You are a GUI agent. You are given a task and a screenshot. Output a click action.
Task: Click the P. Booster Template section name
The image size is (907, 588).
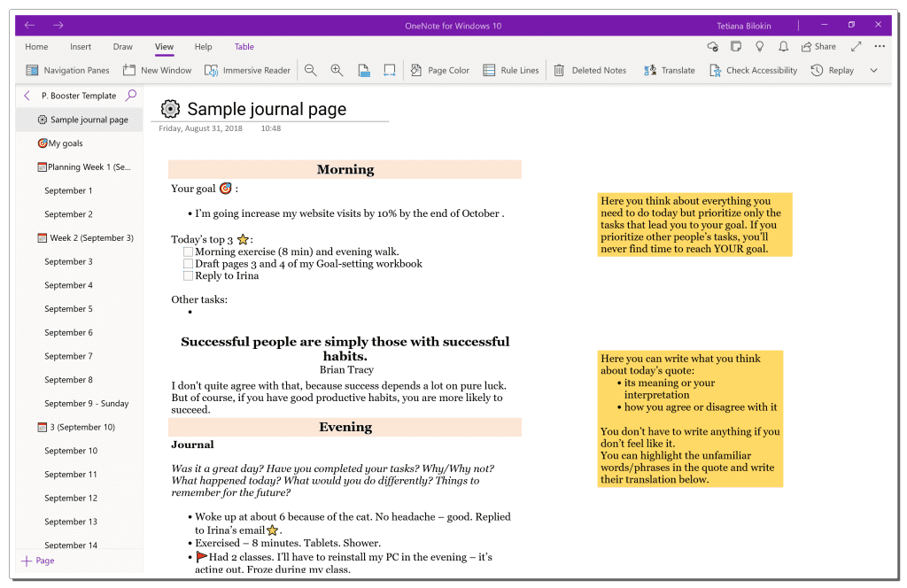point(79,96)
